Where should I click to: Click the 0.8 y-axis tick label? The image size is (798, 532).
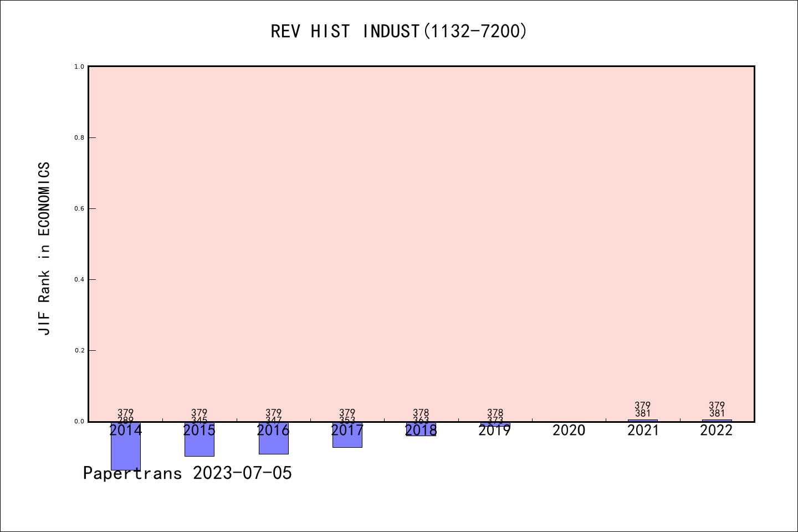[x=79, y=137]
